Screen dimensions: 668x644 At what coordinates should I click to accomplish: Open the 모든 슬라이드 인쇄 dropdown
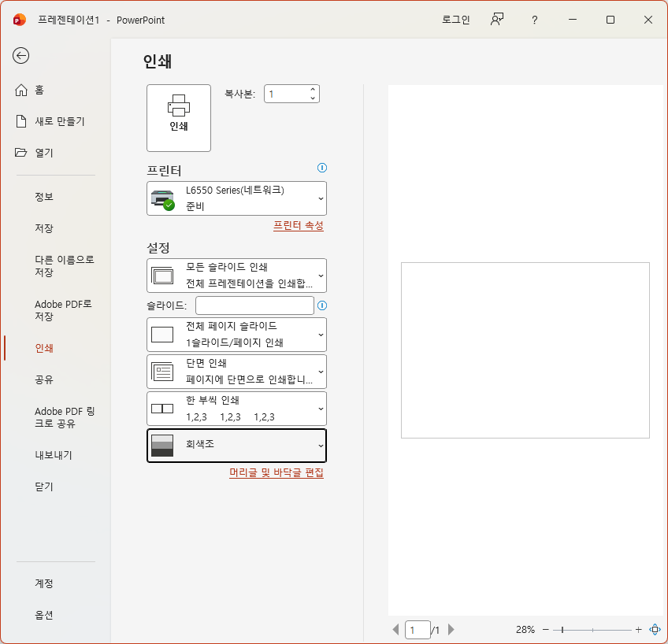(x=236, y=276)
